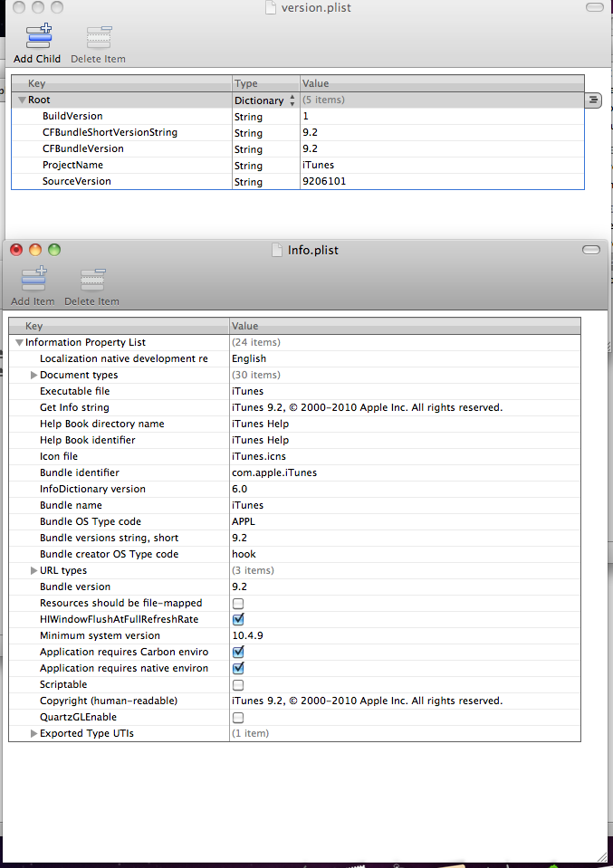Click list options button at Root row end
613x868 pixels.
point(593,100)
